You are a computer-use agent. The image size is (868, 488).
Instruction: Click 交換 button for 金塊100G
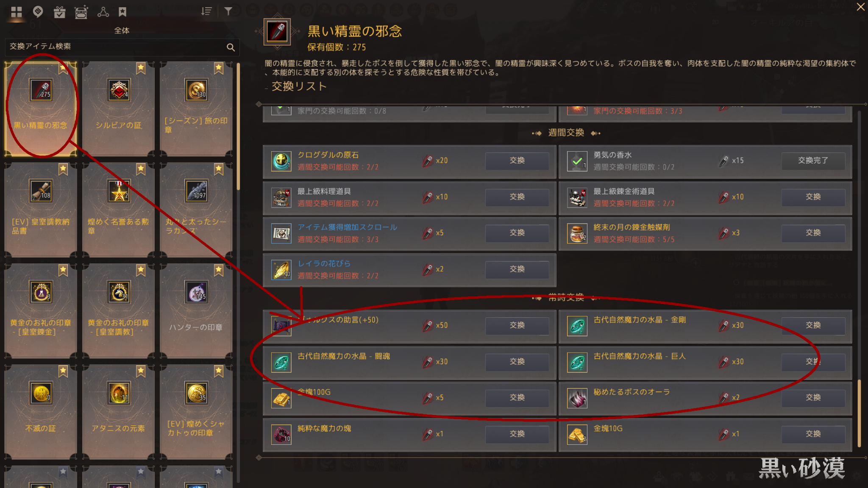517,398
